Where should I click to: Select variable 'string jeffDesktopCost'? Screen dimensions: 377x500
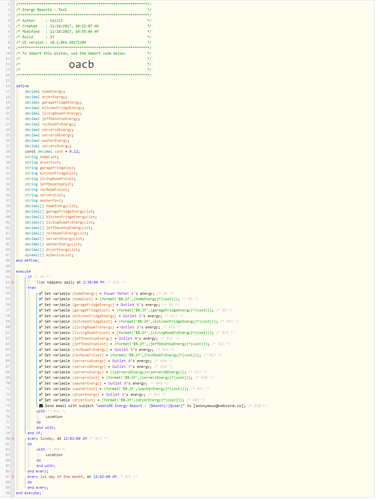point(49,184)
